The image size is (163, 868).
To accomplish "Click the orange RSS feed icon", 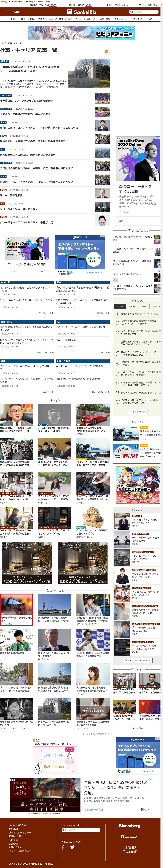I will click(107, 52).
